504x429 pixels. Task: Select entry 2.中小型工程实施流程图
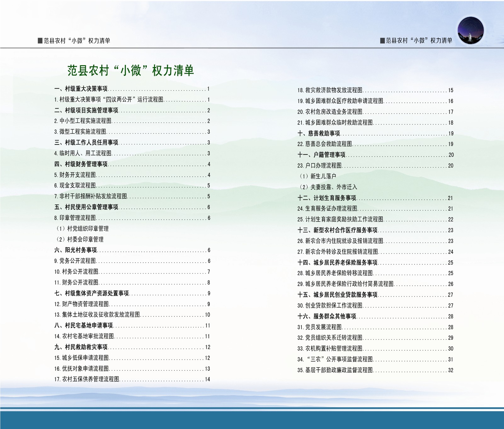[132, 121]
